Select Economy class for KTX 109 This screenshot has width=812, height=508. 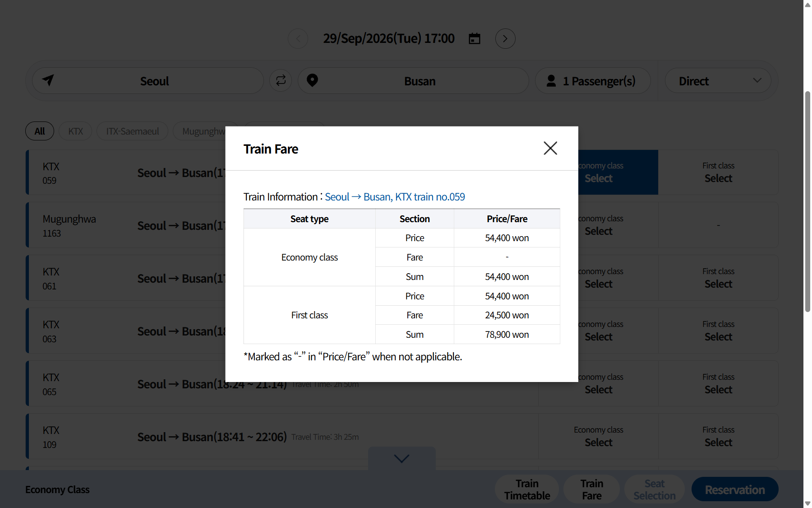(598, 437)
